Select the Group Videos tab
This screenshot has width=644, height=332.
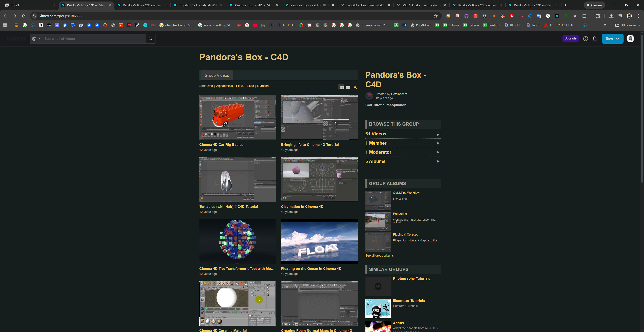coord(217,75)
